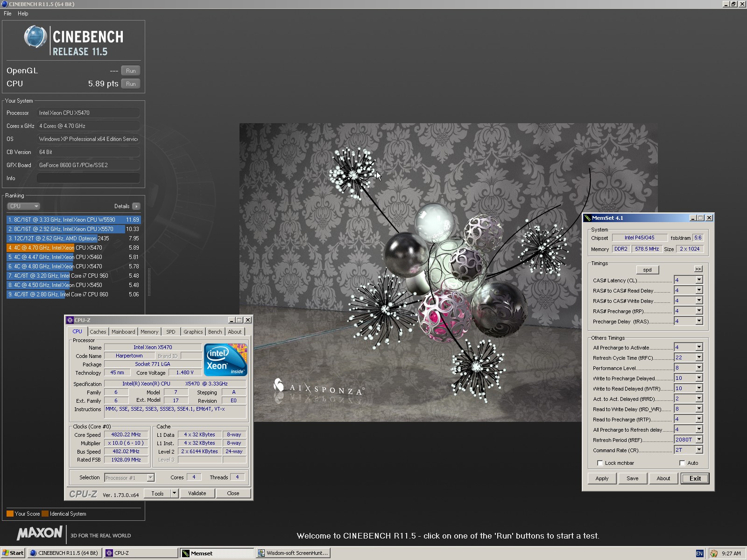The width and height of the screenshot is (747, 560).
Task: Switch to Bench tab in CPU-Z
Action: pyautogui.click(x=215, y=332)
